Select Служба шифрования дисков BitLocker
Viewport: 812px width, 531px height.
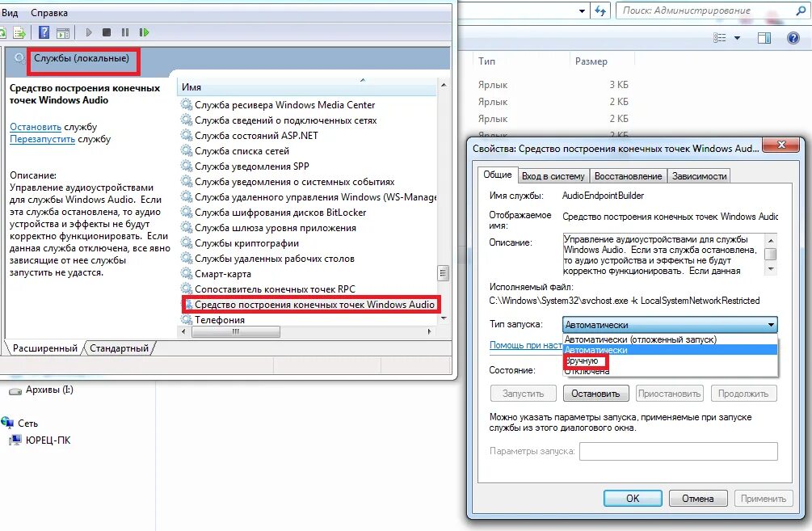(280, 213)
